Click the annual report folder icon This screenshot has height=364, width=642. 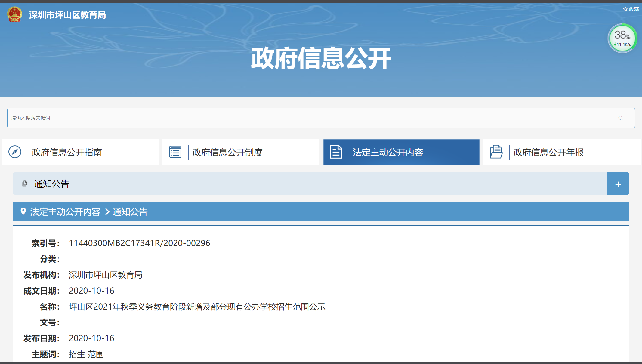tap(496, 152)
